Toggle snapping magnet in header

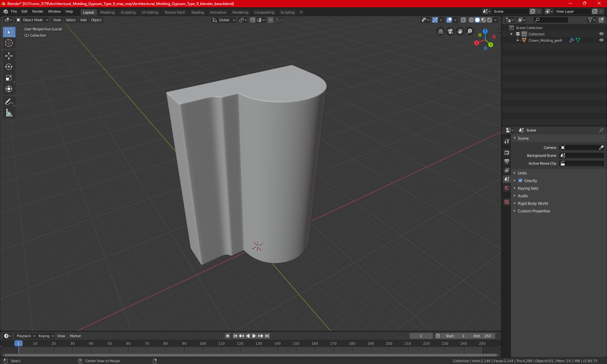tap(252, 20)
